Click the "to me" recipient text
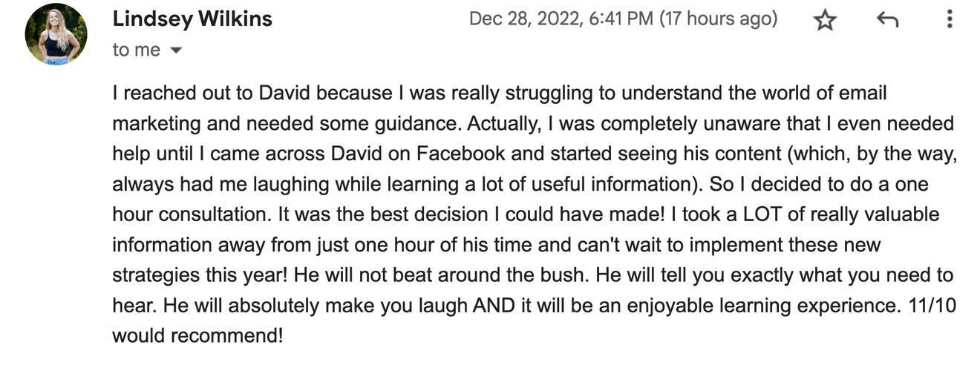 point(136,50)
